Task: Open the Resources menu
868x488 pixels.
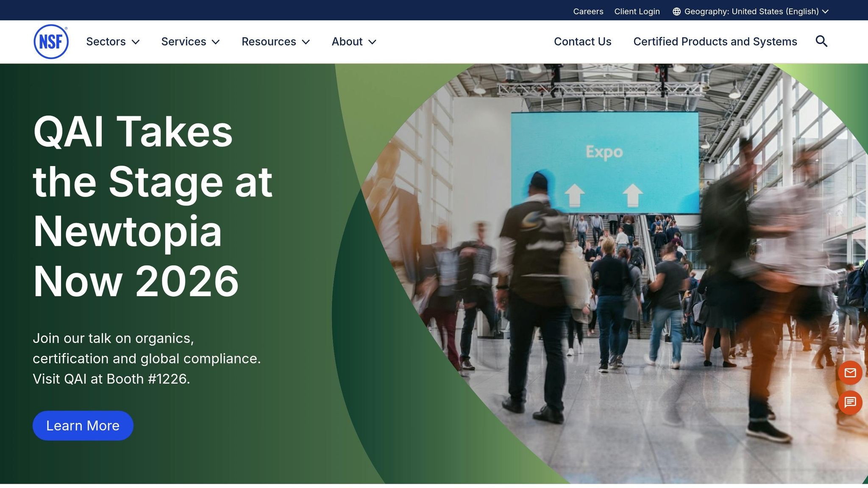Action: point(276,42)
